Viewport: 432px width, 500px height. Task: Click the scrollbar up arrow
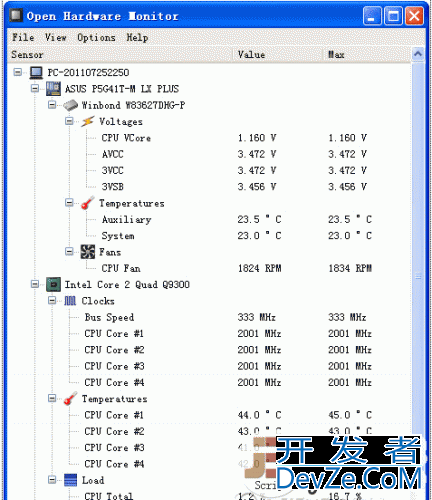pyautogui.click(x=418, y=54)
